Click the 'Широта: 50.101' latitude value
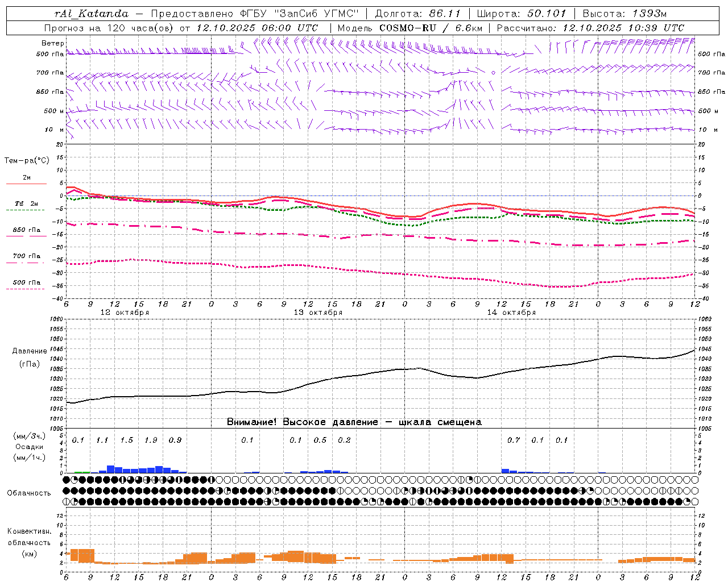Image resolution: width=728 pixels, height=582 pixels. point(522,14)
